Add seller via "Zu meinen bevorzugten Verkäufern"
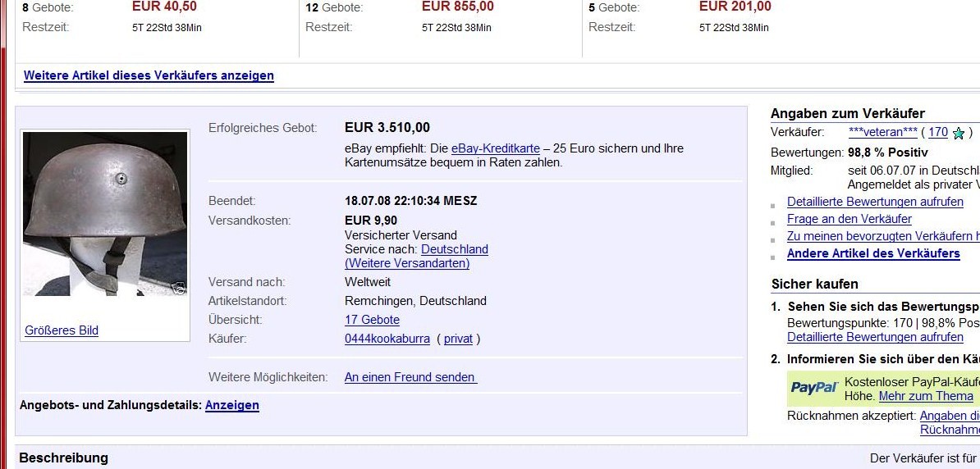 tap(882, 236)
